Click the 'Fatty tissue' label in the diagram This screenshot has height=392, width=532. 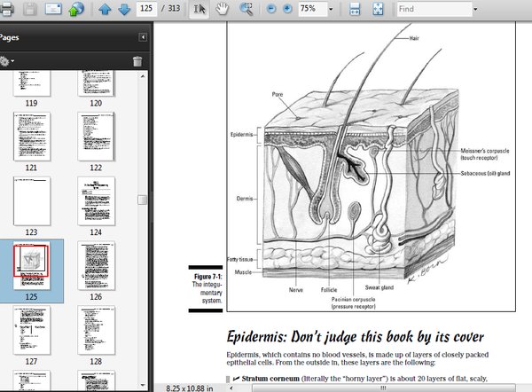(240, 259)
